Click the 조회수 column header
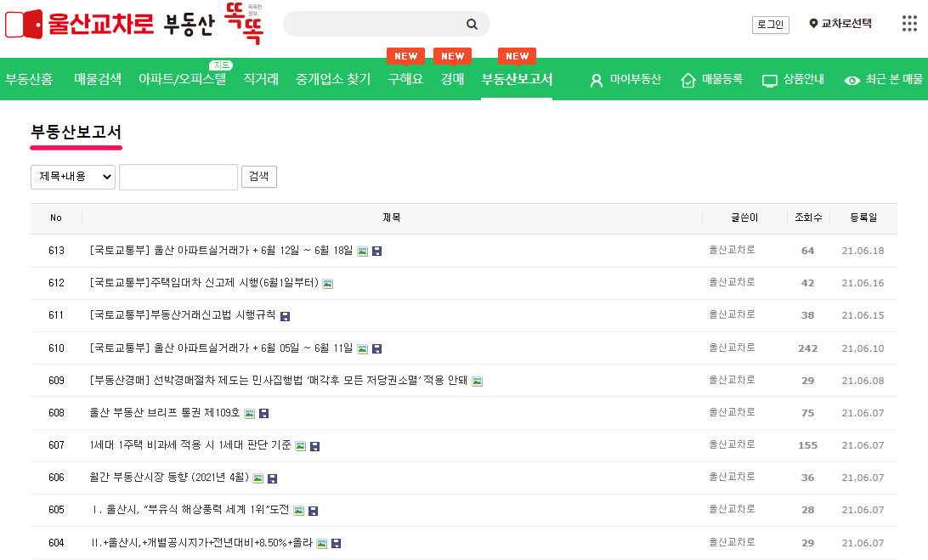This screenshot has height=560, width=928. 808,218
